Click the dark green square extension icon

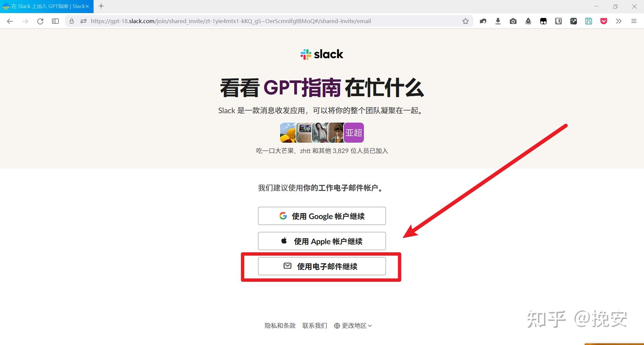pos(574,21)
